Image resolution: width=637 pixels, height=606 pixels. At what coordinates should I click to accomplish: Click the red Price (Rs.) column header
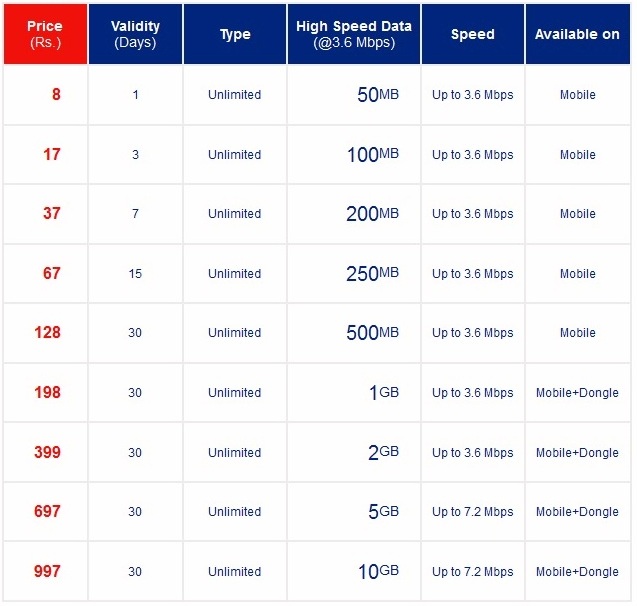click(45, 34)
